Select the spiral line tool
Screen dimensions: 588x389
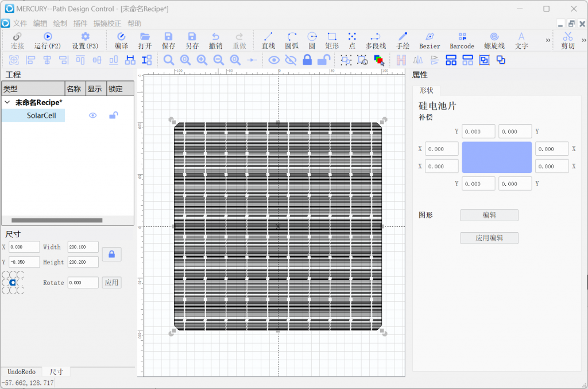point(494,41)
